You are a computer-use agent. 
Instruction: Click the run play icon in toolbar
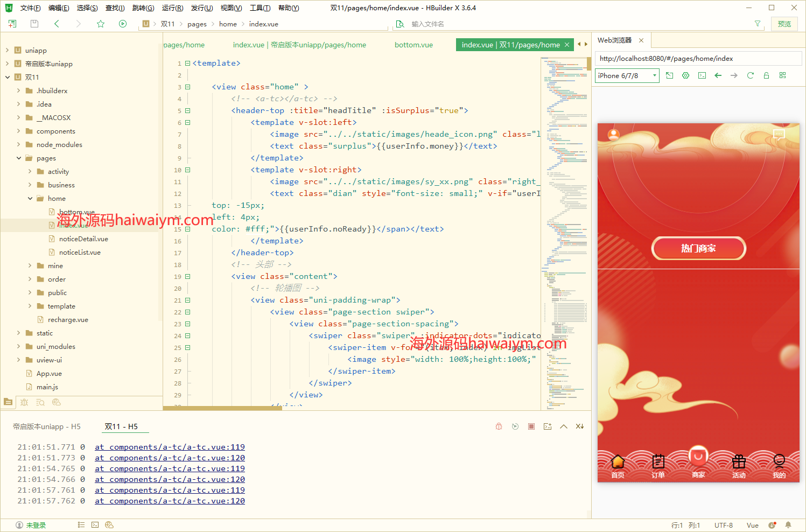pyautogui.click(x=123, y=24)
